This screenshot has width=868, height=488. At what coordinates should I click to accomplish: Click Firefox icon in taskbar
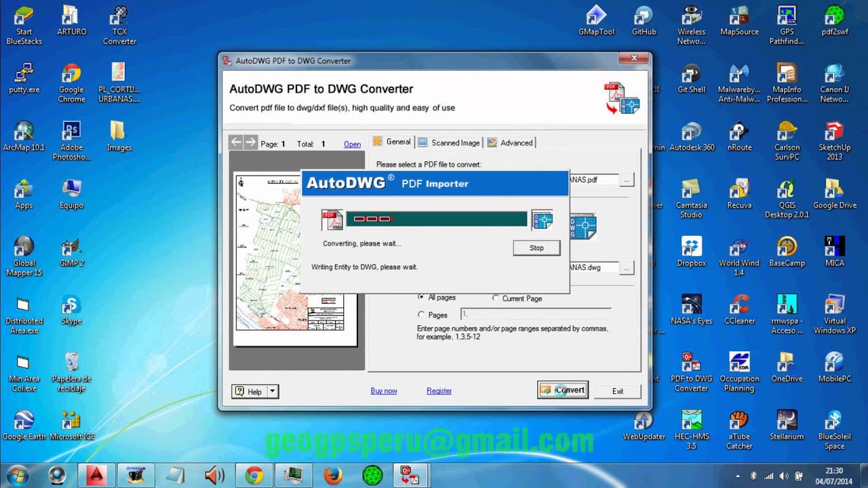click(x=333, y=475)
